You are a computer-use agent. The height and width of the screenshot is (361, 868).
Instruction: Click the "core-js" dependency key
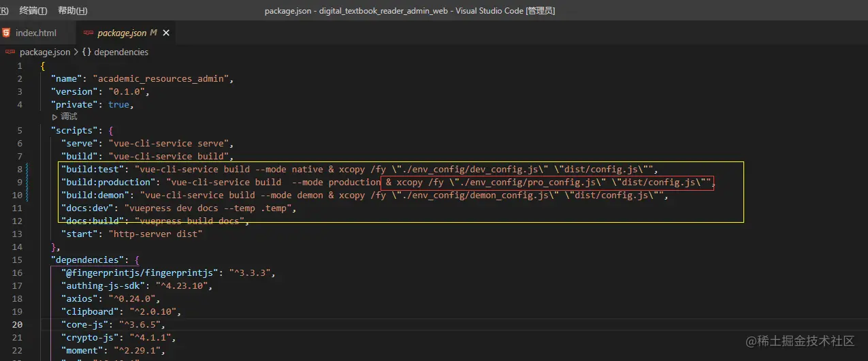pyautogui.click(x=85, y=324)
